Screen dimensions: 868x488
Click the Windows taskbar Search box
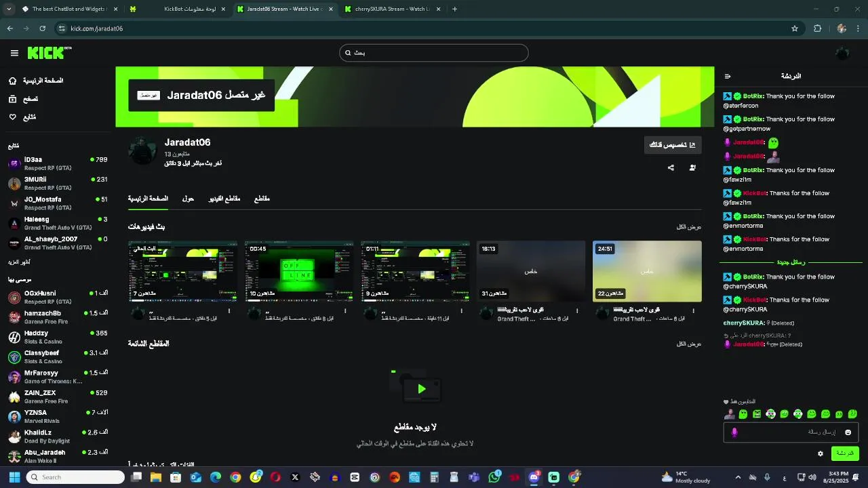75,477
